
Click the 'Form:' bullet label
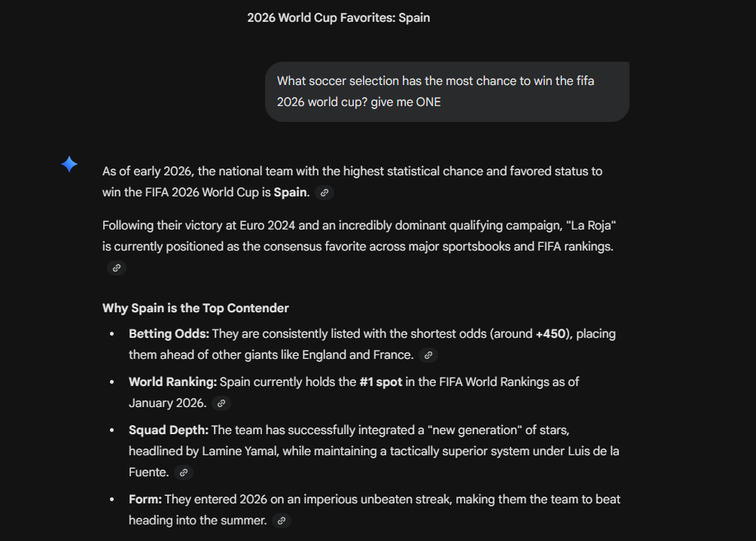click(x=145, y=499)
